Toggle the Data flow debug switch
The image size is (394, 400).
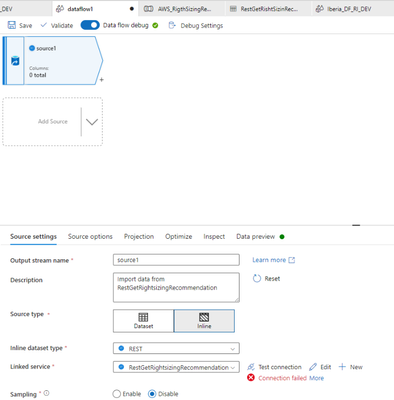point(90,25)
